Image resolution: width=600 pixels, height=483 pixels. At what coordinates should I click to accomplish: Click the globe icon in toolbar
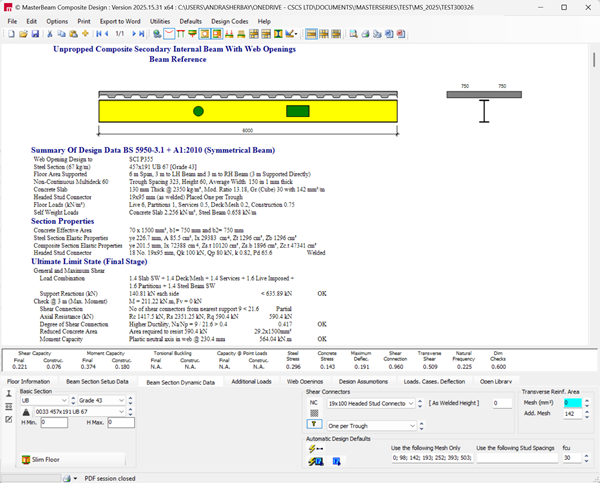tap(157, 34)
